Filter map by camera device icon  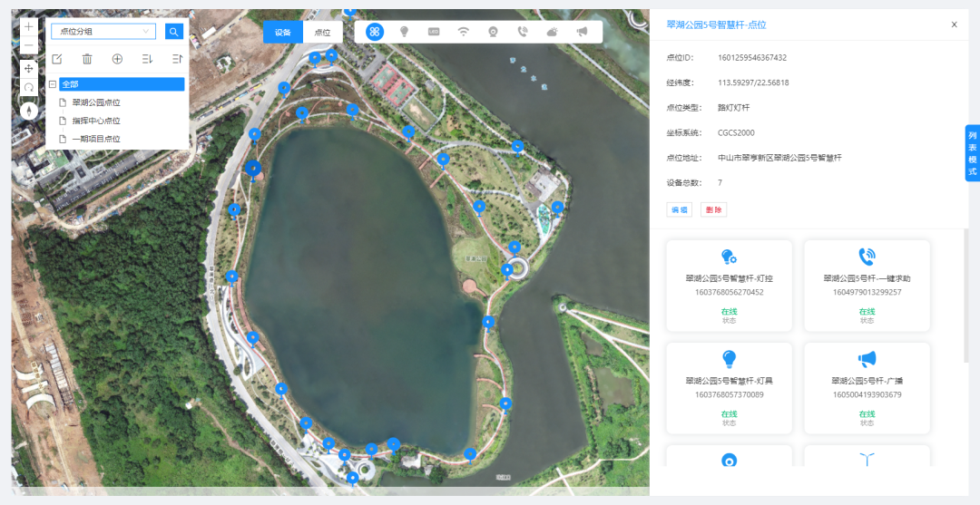pos(493,32)
